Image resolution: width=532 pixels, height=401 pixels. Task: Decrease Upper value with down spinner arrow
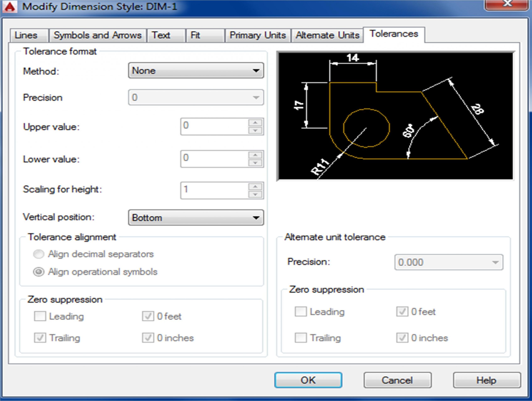click(x=255, y=130)
